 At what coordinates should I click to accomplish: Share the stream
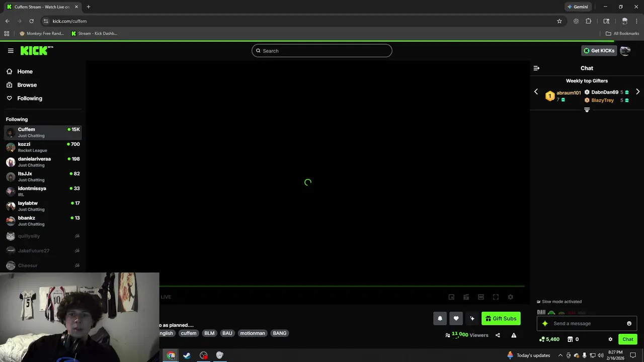[x=498, y=335]
